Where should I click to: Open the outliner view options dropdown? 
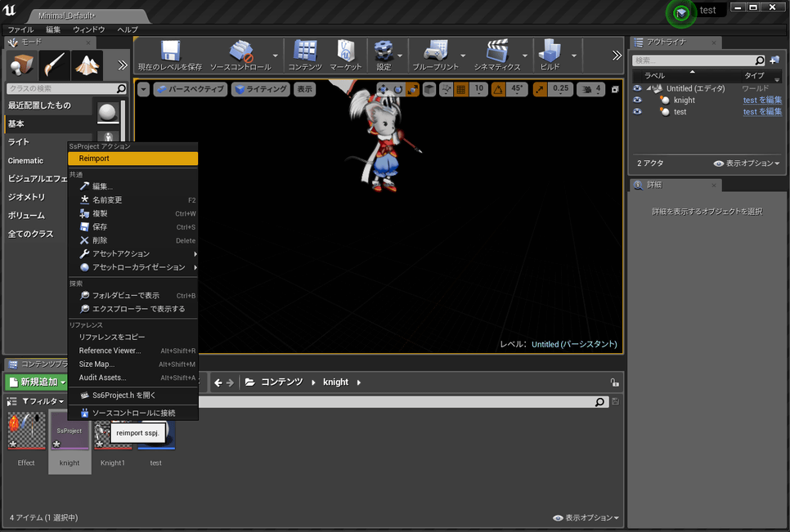click(x=747, y=163)
